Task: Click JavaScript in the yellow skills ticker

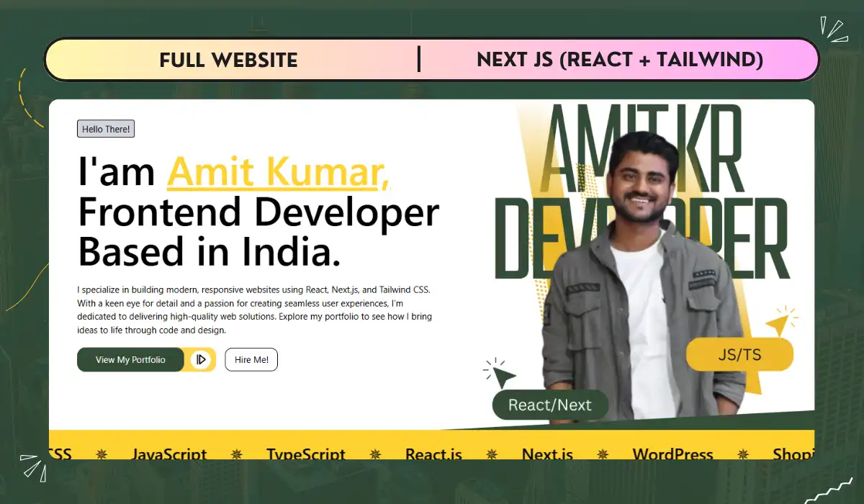Action: coord(169,454)
